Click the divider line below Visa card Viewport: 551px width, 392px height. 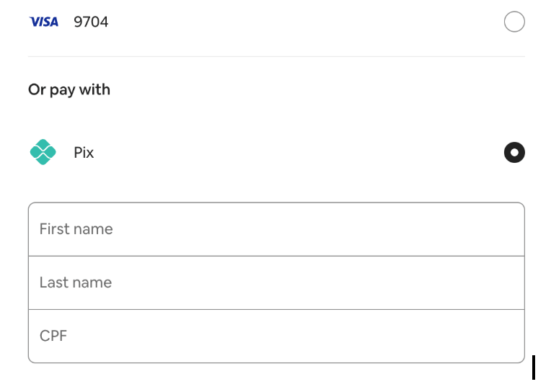[x=276, y=56]
